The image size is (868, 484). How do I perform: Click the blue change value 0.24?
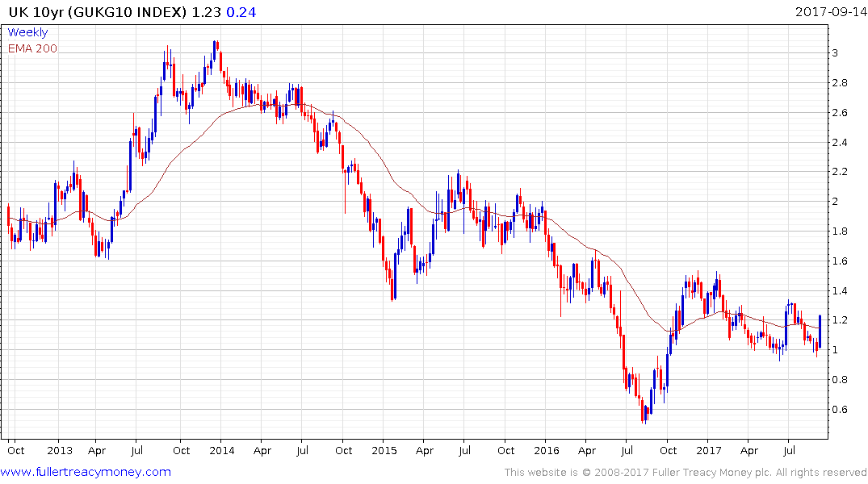[241, 12]
